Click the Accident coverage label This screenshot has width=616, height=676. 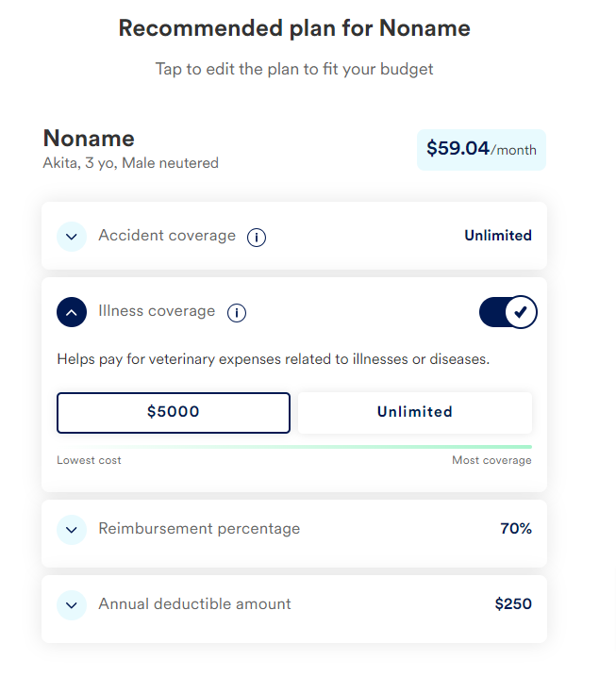pos(167,236)
